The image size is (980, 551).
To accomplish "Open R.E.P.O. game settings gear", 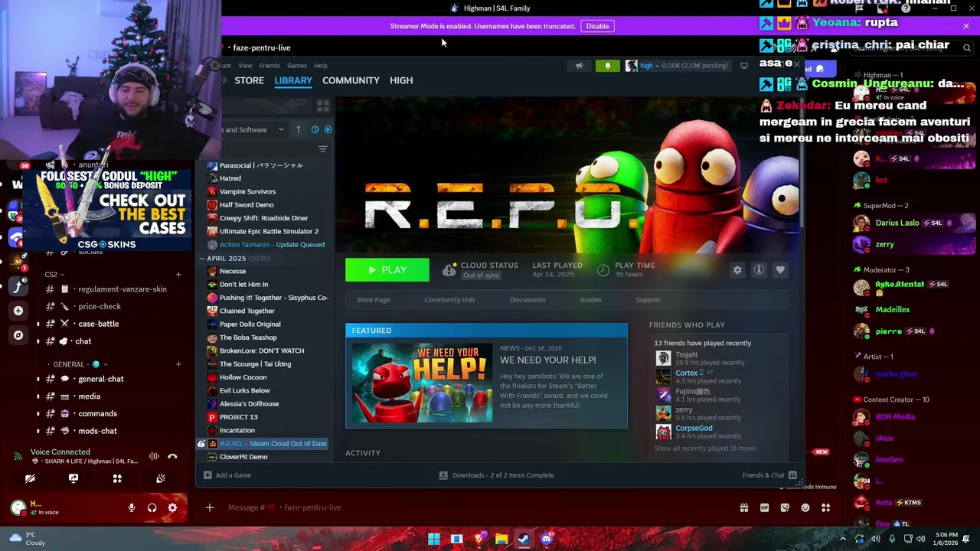I will 737,270.
